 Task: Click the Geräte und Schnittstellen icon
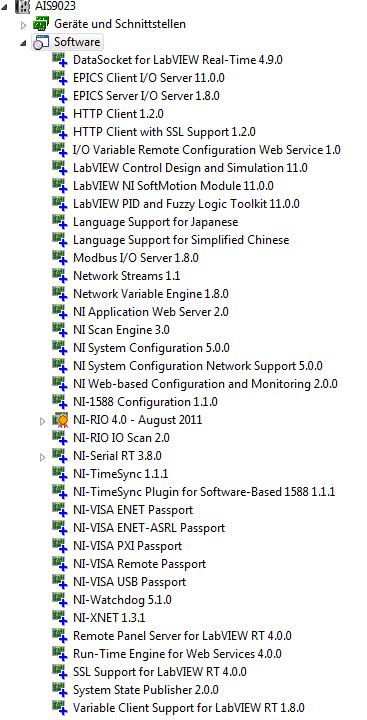(x=41, y=24)
